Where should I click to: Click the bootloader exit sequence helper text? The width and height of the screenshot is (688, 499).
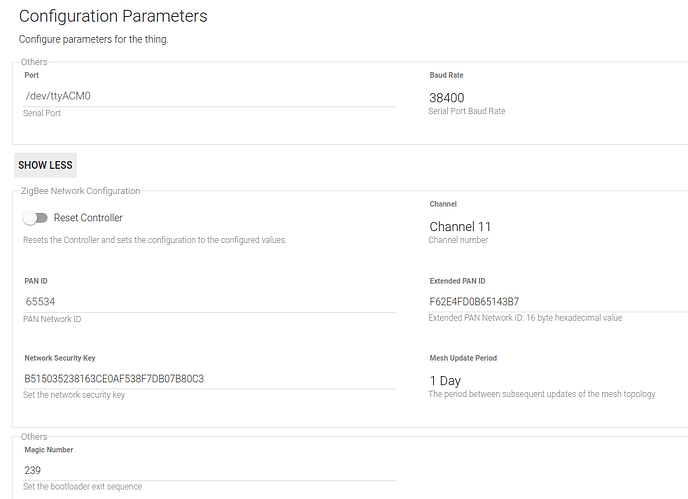tap(82, 487)
